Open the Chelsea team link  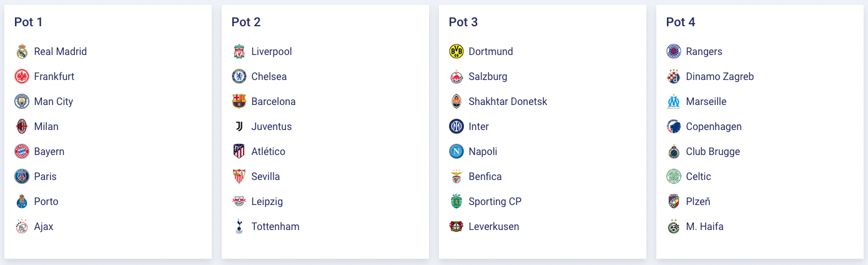click(x=269, y=77)
